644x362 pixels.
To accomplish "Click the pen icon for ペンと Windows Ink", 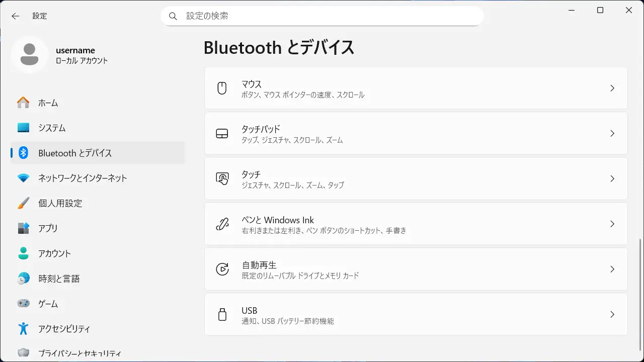I will (222, 224).
